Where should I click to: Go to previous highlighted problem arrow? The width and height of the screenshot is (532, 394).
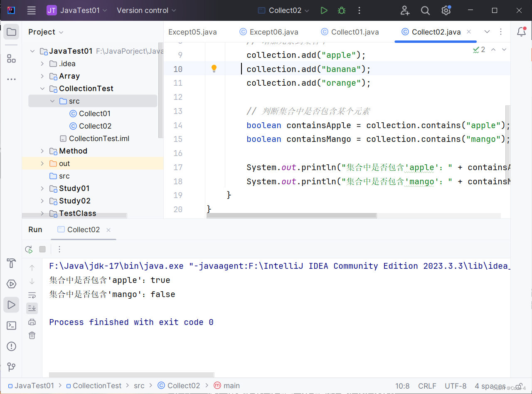(493, 50)
